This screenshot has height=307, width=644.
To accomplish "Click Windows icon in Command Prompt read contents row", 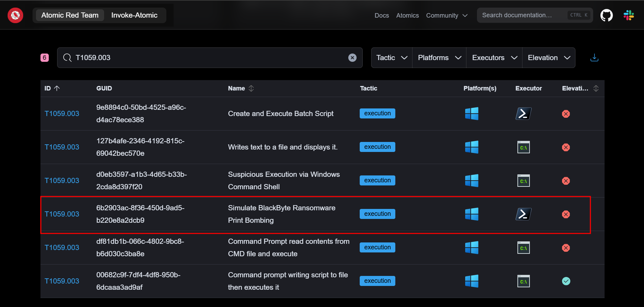I will point(472,248).
